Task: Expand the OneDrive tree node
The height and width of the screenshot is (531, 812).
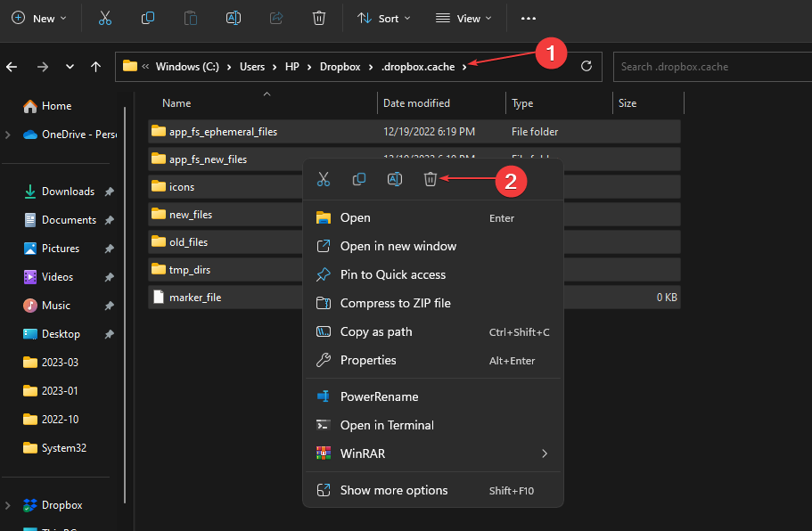Action: pos(8,135)
